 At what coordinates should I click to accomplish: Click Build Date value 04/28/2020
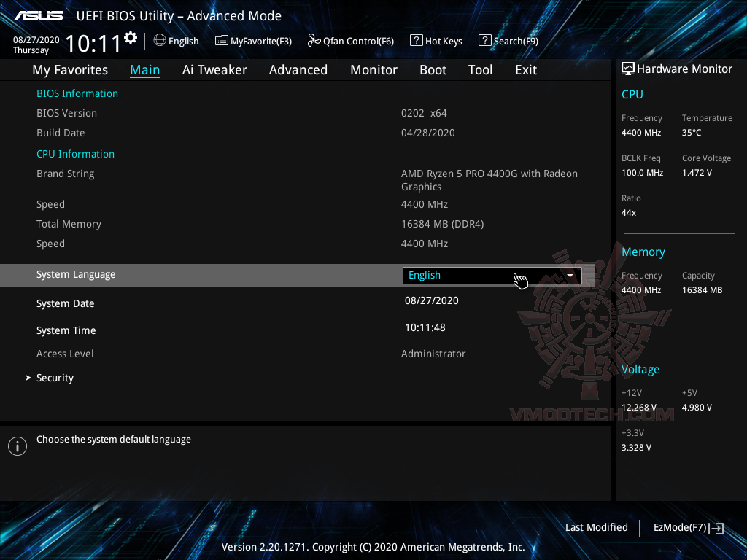point(427,133)
